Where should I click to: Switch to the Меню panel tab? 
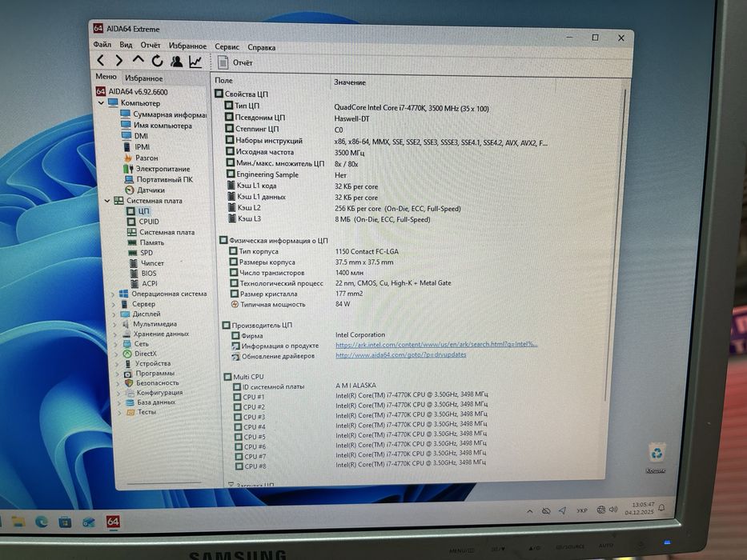tap(106, 77)
